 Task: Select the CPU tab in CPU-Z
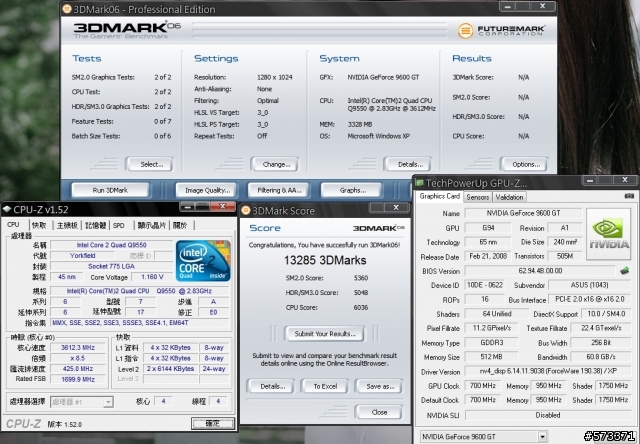(13, 224)
